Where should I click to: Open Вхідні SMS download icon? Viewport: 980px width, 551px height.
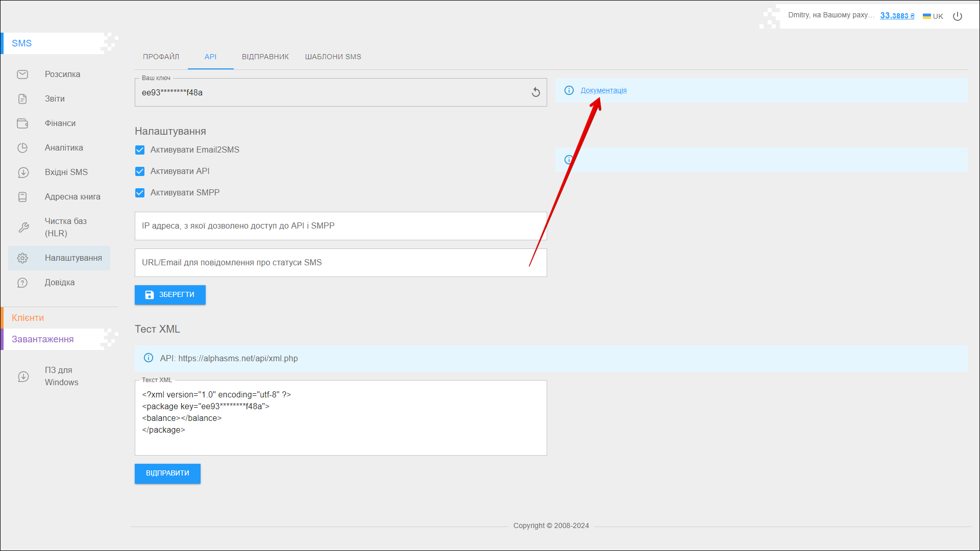click(23, 172)
